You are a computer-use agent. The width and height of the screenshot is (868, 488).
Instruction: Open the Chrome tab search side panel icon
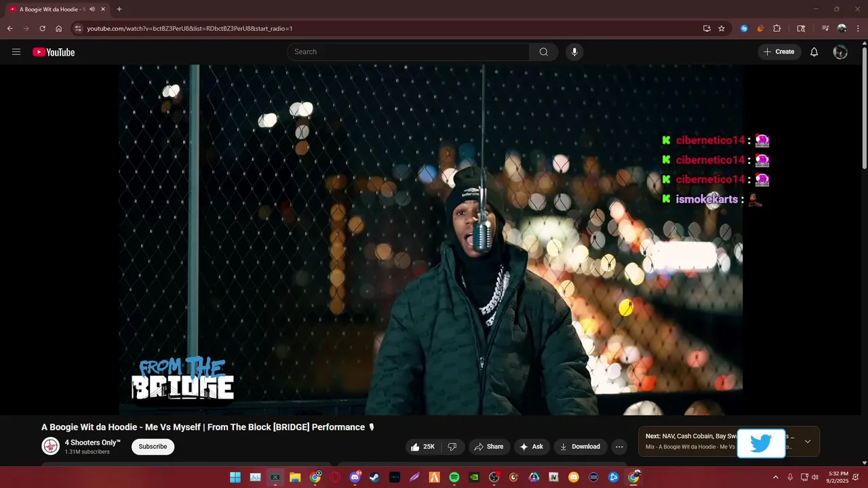[x=801, y=28]
